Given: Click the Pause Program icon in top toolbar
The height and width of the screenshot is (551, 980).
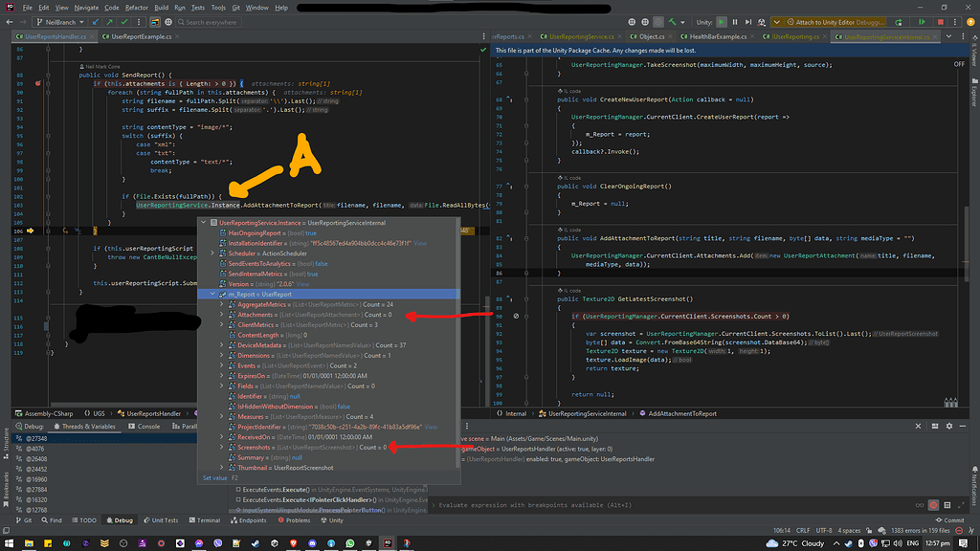Looking at the screenshot, I should coord(735,21).
